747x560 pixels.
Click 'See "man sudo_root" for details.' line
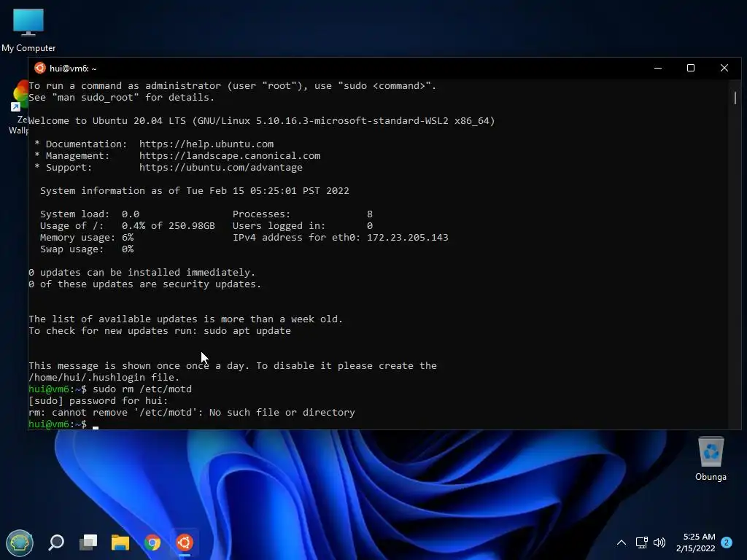(122, 98)
